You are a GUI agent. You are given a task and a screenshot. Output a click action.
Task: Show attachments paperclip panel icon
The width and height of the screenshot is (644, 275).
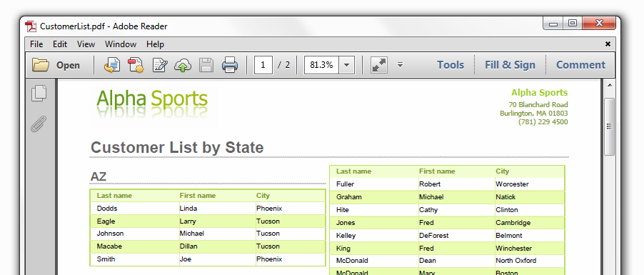(x=39, y=124)
